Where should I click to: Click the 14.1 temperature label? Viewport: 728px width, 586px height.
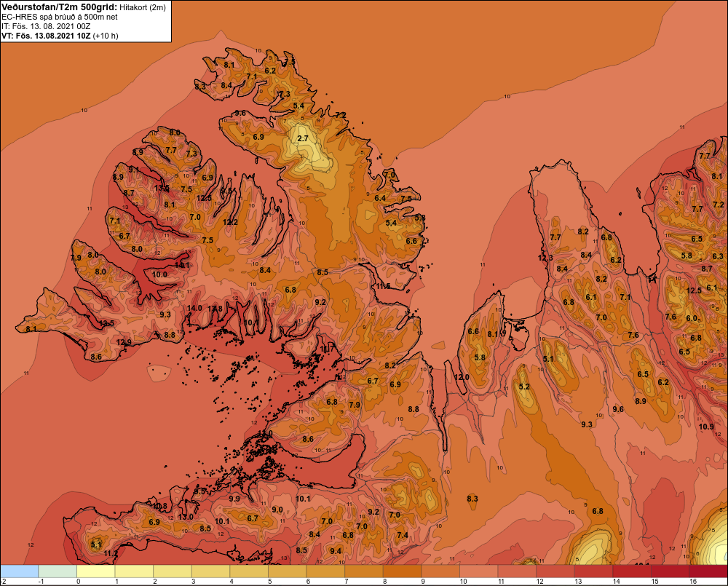[182, 265]
